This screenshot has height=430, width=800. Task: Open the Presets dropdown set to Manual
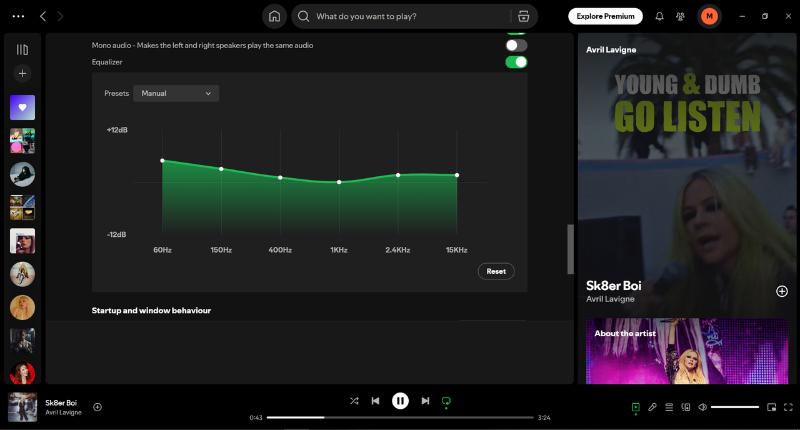[x=176, y=93]
